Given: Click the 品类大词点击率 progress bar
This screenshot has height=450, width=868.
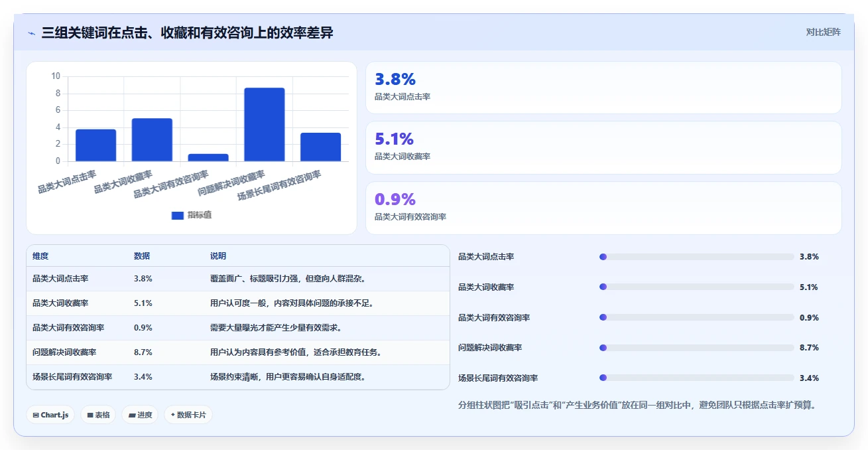Looking at the screenshot, I should click(x=696, y=257).
